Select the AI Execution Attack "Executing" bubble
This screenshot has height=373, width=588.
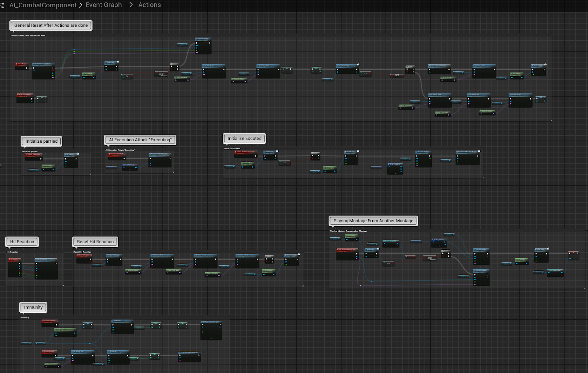tap(140, 140)
